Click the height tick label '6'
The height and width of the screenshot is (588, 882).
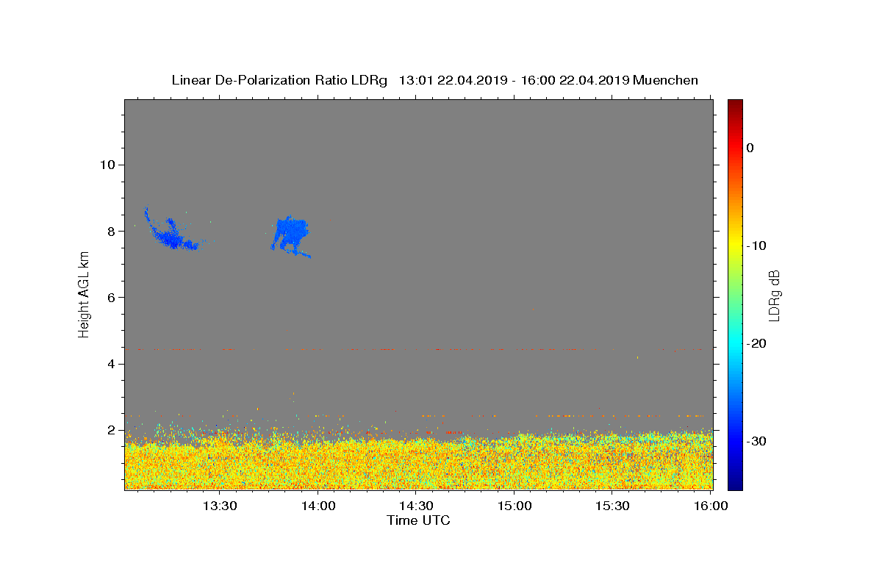(x=110, y=297)
